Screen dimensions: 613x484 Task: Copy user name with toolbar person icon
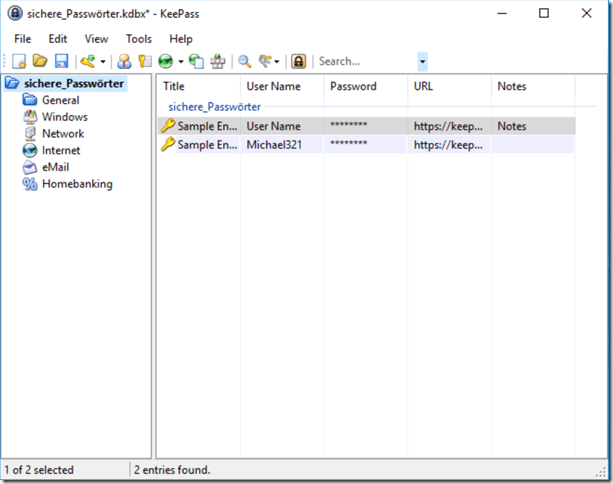coord(124,61)
